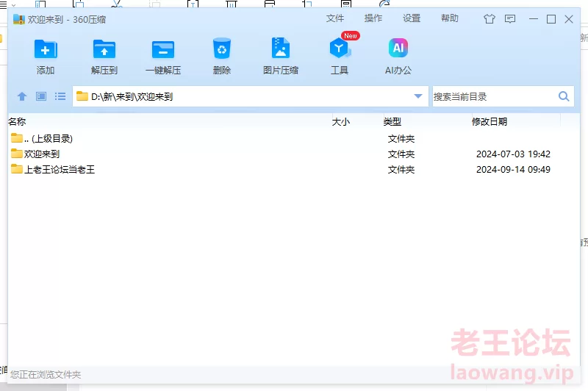Click the 删除 (Delete) recycle bin icon

point(222,49)
